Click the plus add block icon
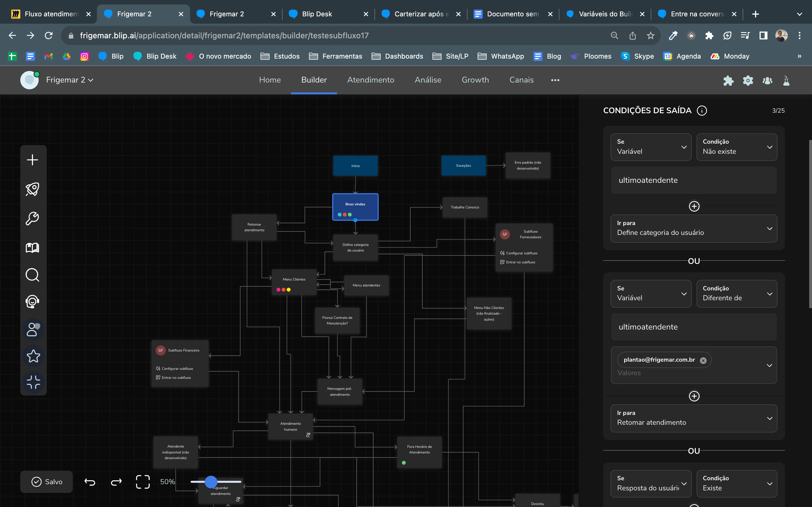The width and height of the screenshot is (812, 507). tap(32, 160)
